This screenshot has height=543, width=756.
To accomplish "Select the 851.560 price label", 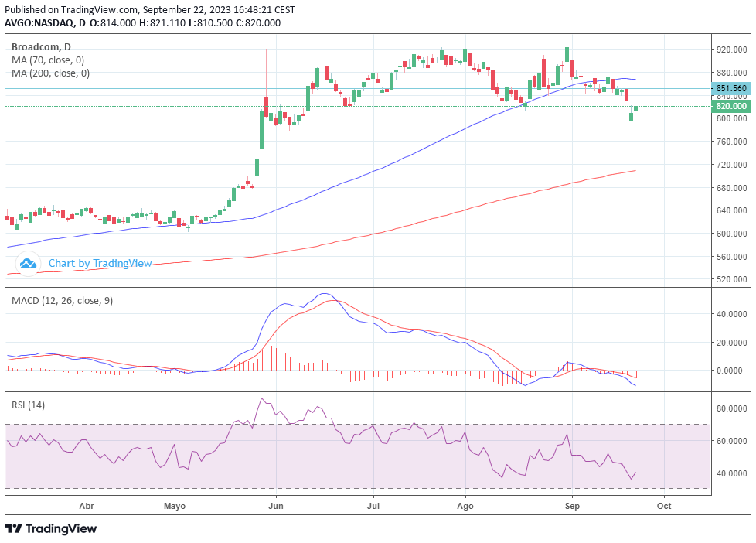I will tap(731, 88).
